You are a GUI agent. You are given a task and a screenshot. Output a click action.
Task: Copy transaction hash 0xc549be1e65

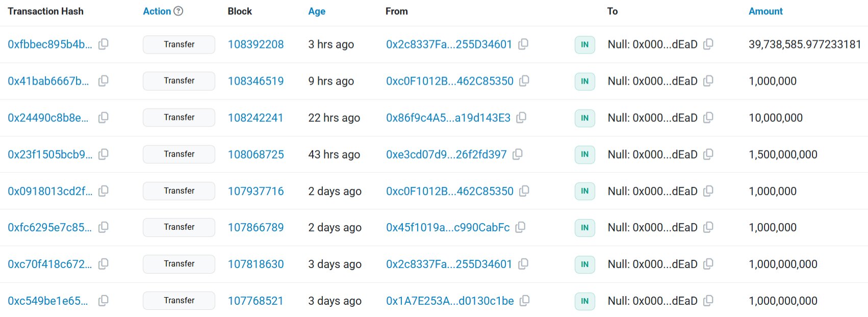coord(103,301)
